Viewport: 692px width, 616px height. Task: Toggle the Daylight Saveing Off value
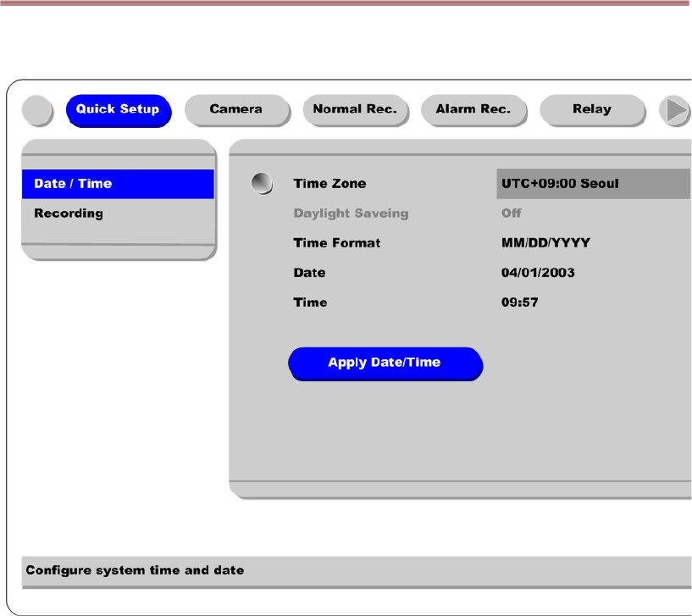(x=512, y=214)
